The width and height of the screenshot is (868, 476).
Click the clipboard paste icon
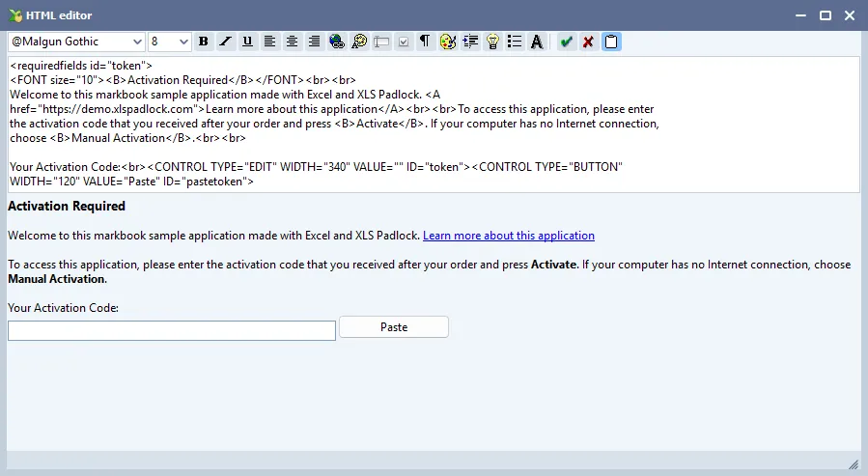611,42
